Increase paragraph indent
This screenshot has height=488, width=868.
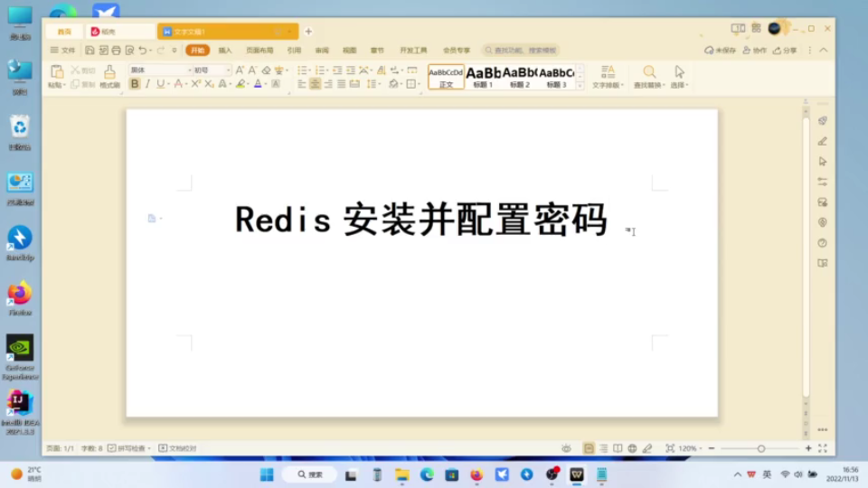(351, 70)
